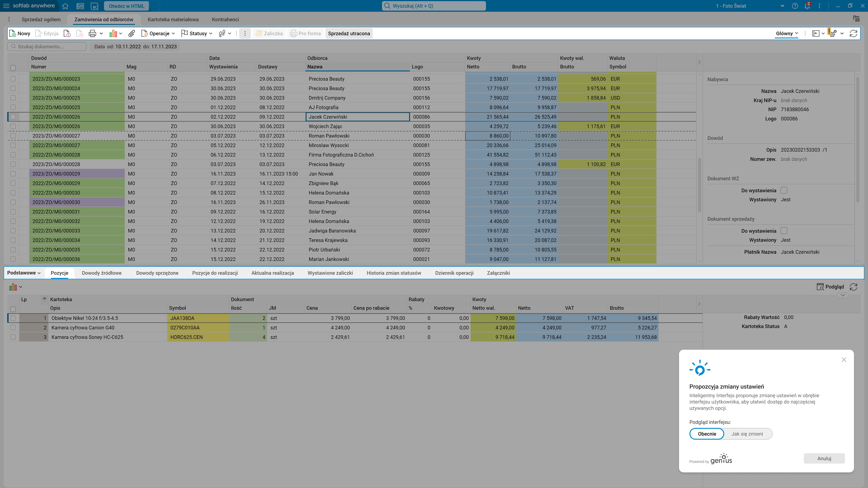This screenshot has width=868, height=488.
Task: Click the Szukaj dokumentu search field
Action: [x=47, y=47]
